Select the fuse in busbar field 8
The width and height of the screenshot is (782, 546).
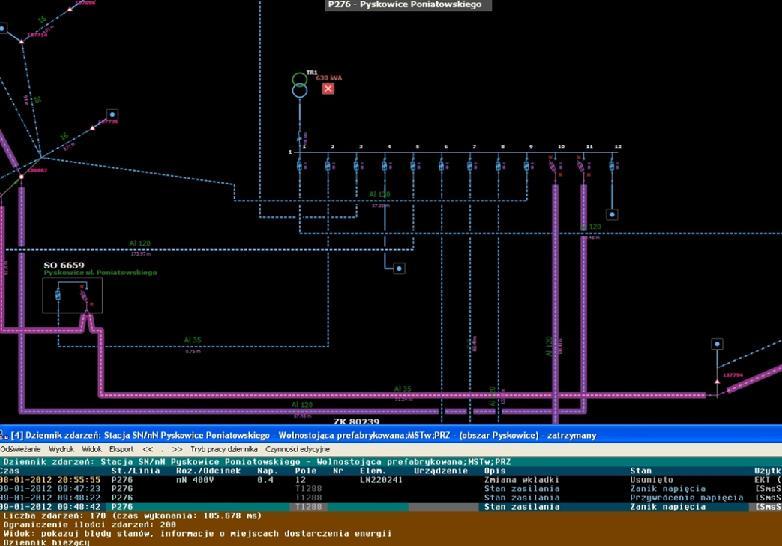498,164
